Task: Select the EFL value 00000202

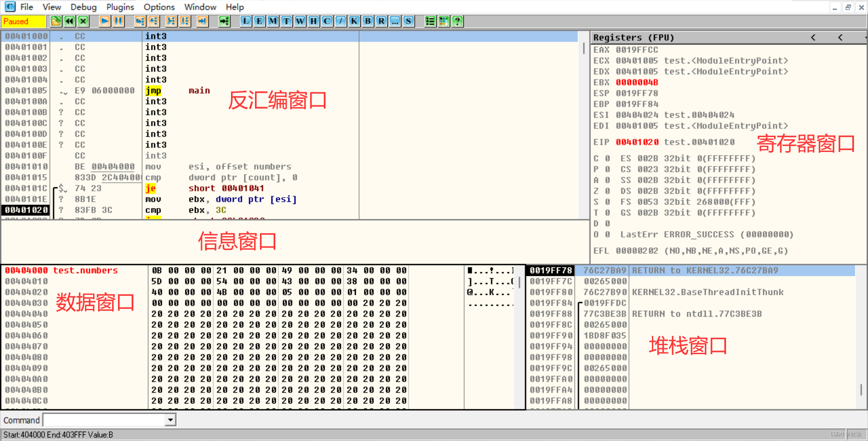Action: (x=637, y=251)
